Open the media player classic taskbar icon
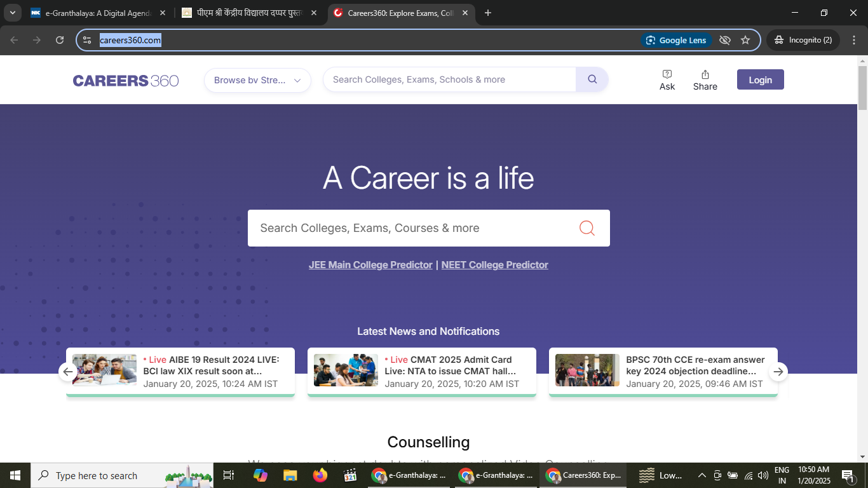 pyautogui.click(x=350, y=475)
